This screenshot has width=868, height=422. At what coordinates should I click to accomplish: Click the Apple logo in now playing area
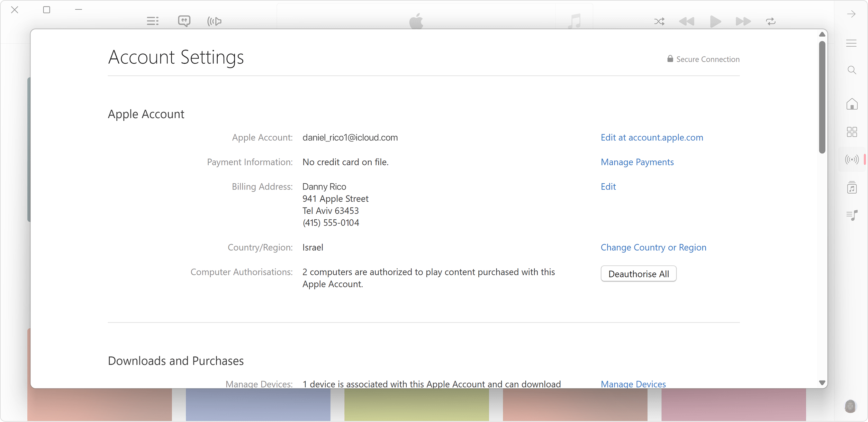416,21
